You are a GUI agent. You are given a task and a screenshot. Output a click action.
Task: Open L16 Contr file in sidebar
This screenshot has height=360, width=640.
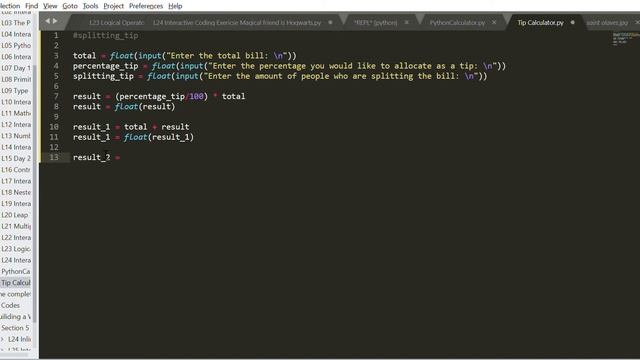click(16, 170)
